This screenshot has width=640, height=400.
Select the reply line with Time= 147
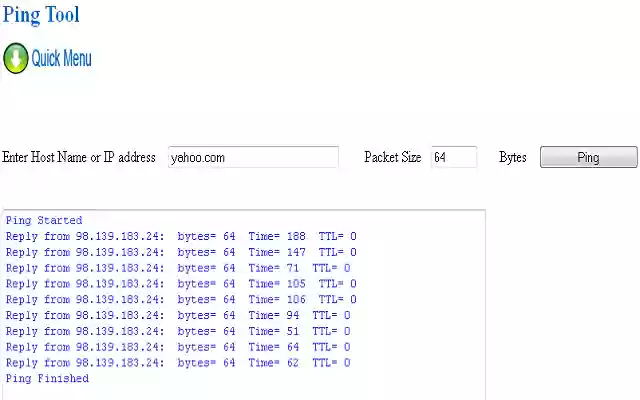click(x=181, y=252)
